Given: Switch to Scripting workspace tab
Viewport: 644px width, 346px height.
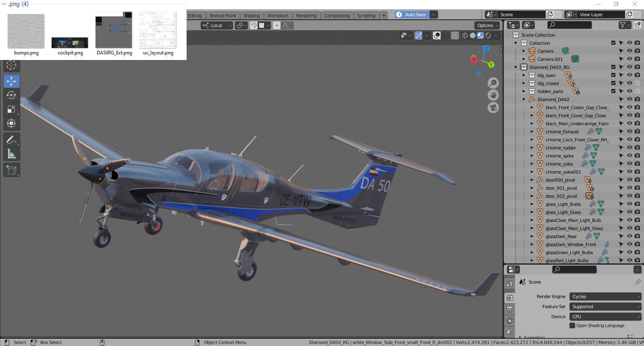Looking at the screenshot, I should (366, 16).
